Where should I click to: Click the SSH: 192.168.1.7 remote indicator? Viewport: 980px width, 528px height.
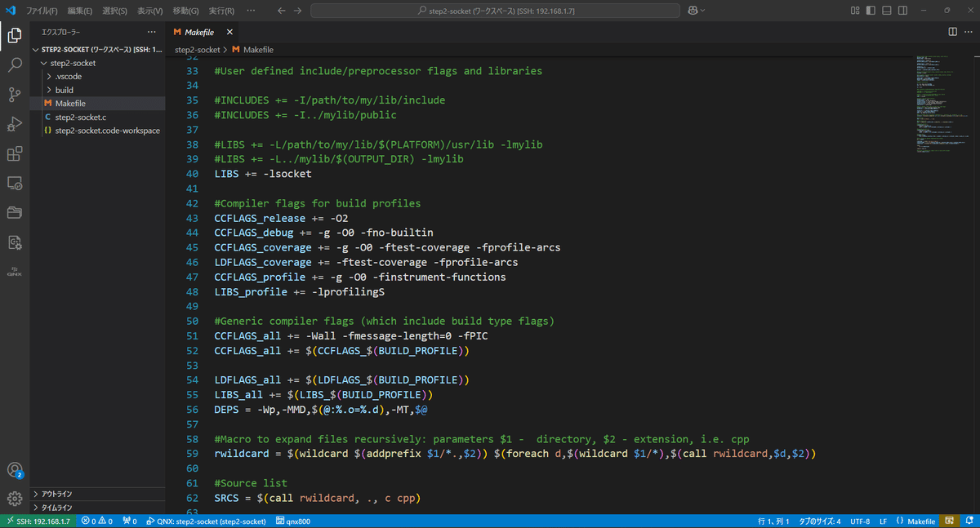pyautogui.click(x=38, y=520)
